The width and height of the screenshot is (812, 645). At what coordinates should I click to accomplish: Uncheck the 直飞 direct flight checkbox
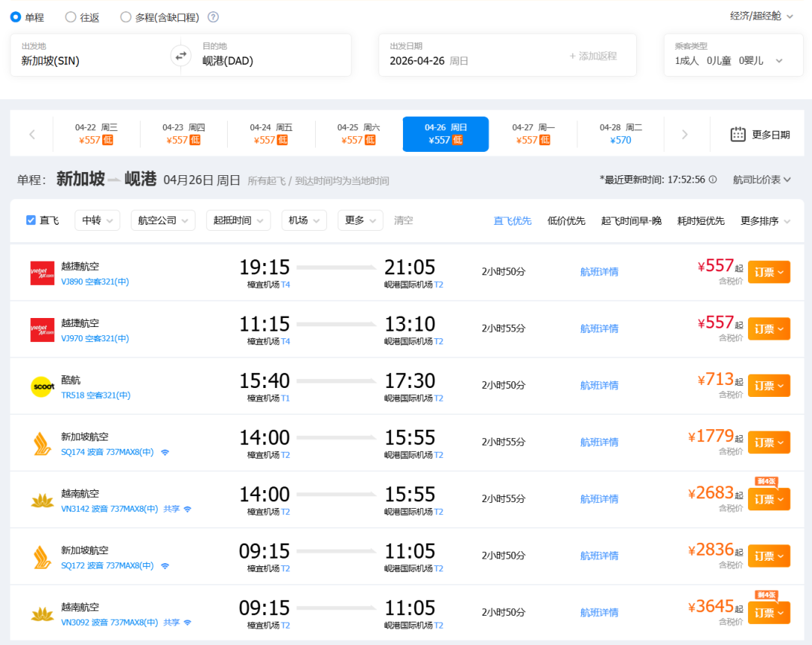click(31, 220)
